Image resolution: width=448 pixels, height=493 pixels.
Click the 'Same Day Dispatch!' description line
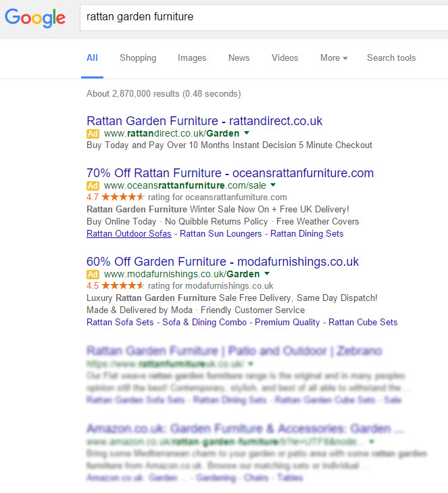click(x=337, y=298)
